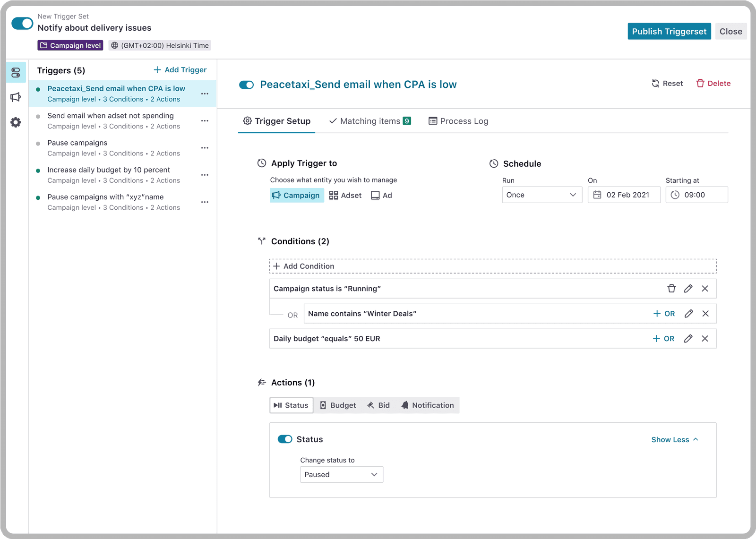Click the trigger set title Notify about delivery issues
The image size is (756, 539).
coord(94,28)
